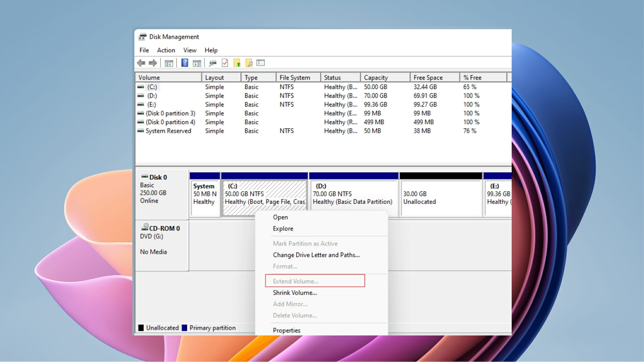644x362 pixels.
Task: Click the Back navigation arrow icon
Action: [x=142, y=63]
